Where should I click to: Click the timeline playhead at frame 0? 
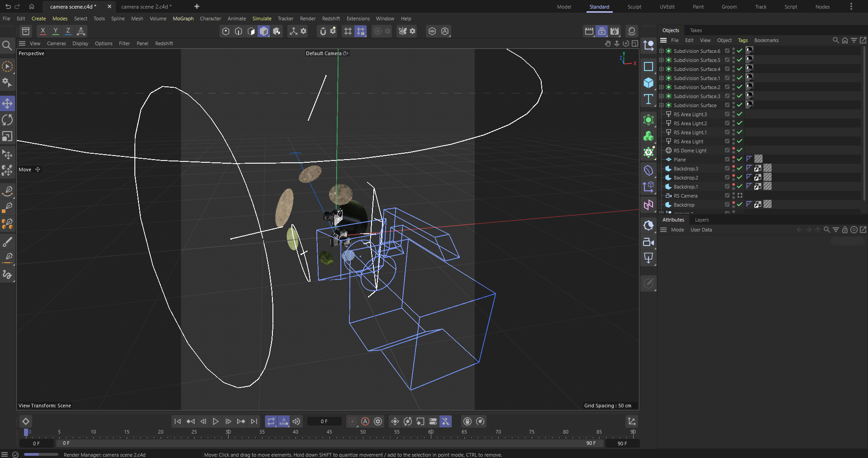tap(26, 432)
